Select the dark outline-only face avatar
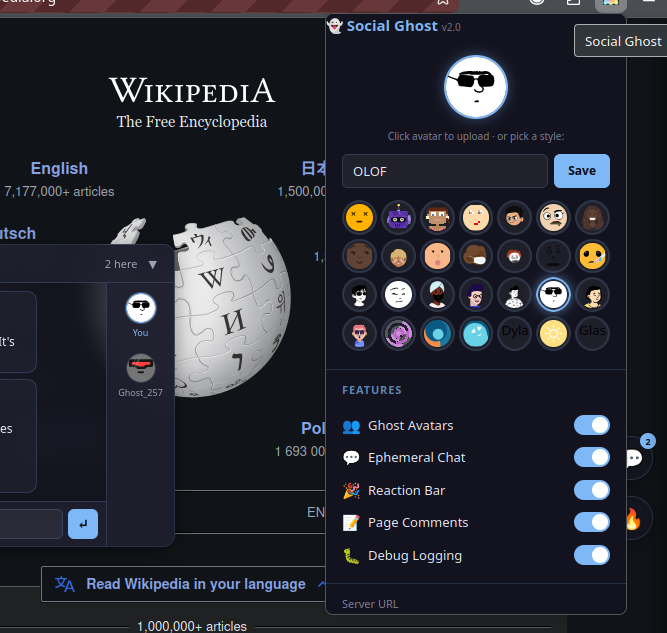667x633 pixels. pos(553,256)
